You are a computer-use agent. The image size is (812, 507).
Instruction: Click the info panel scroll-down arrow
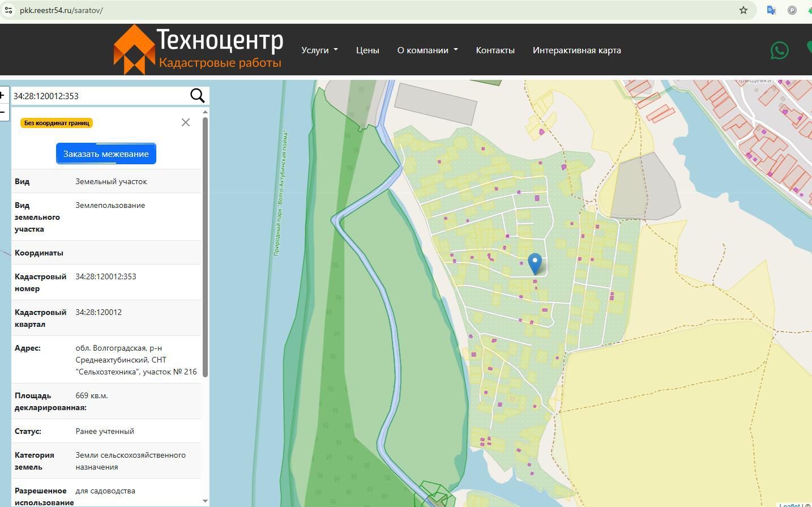pyautogui.click(x=205, y=501)
